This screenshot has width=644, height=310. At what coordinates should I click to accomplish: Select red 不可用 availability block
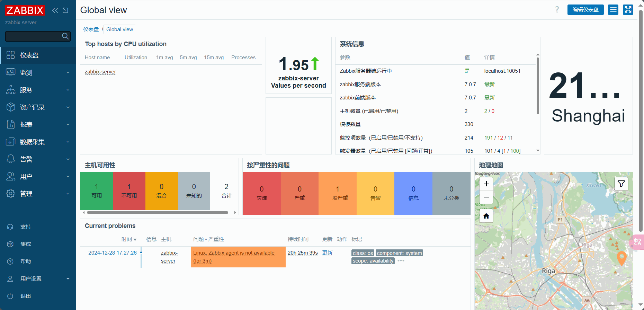pos(129,191)
